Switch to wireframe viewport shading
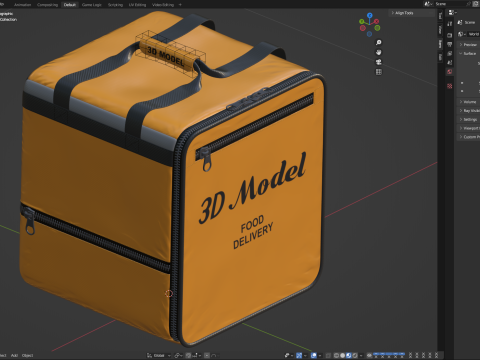Image resolution: width=480 pixels, height=360 pixels. (336, 355)
